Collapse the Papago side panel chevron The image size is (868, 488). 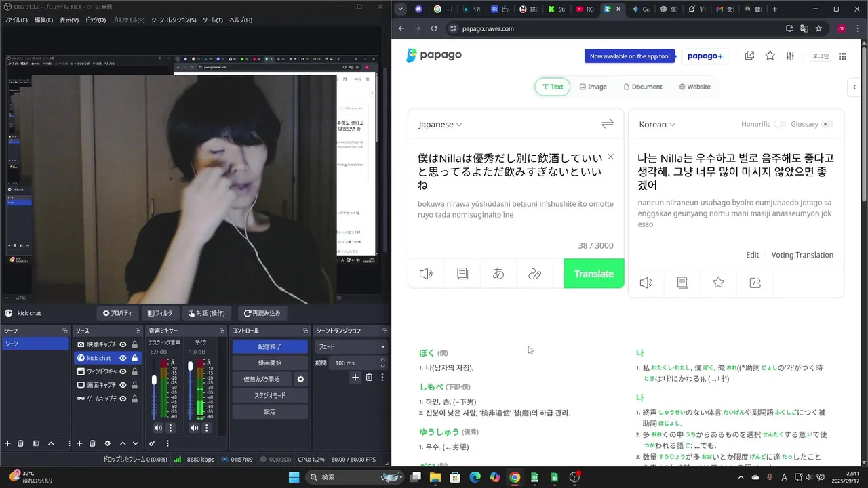click(854, 87)
